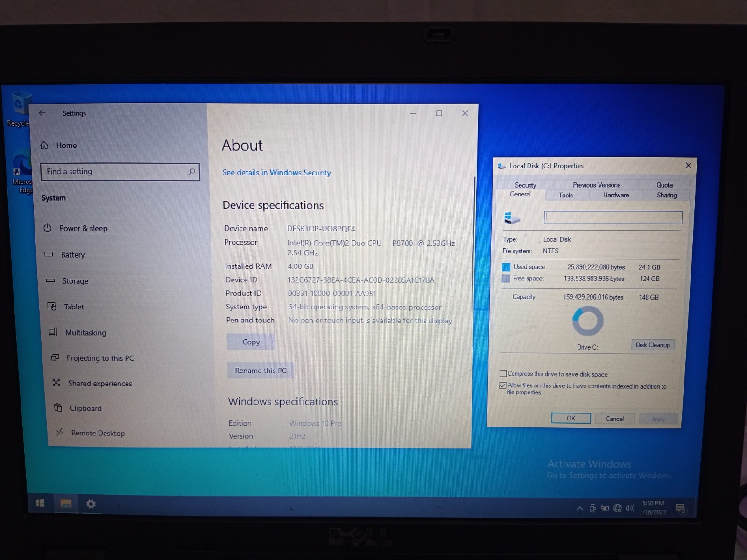Show hidden tray icons chevron
The width and height of the screenshot is (747, 560).
coord(579,508)
